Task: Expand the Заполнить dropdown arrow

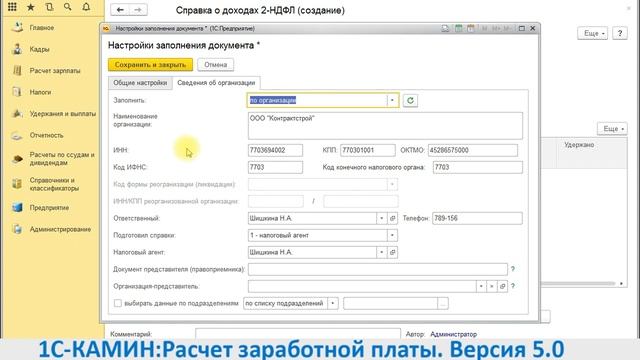Action: pyautogui.click(x=392, y=100)
